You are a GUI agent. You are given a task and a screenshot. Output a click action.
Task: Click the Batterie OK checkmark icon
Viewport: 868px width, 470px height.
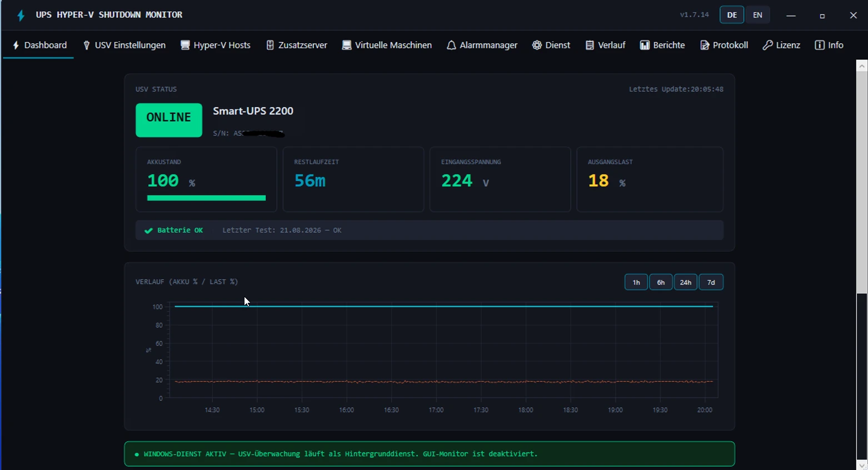[x=148, y=231]
